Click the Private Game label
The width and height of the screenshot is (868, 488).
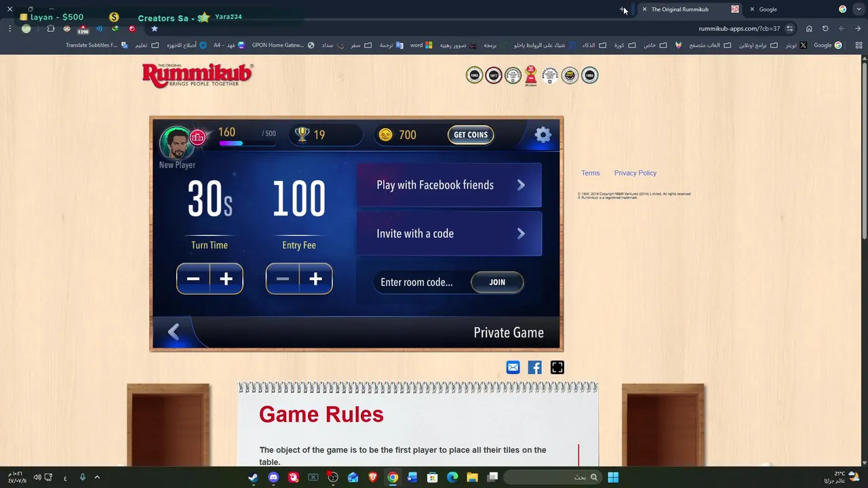[x=509, y=333]
